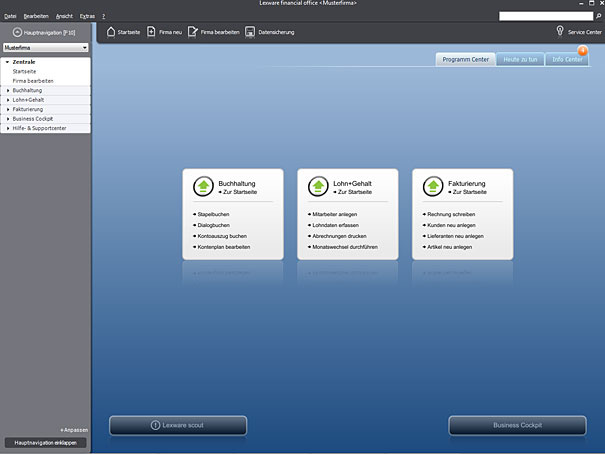Click Zur Startseite under Fakturierung

coord(469,192)
